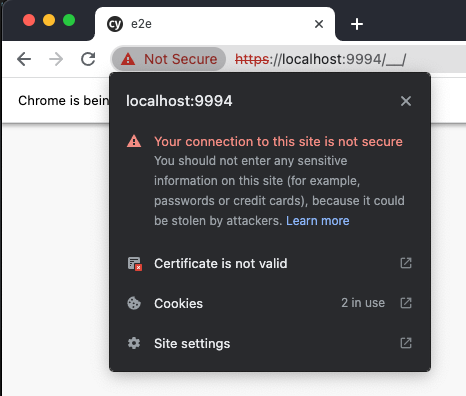Click the Cypress logo favicon on tab
Screen dimensions: 466x396
tap(115, 24)
